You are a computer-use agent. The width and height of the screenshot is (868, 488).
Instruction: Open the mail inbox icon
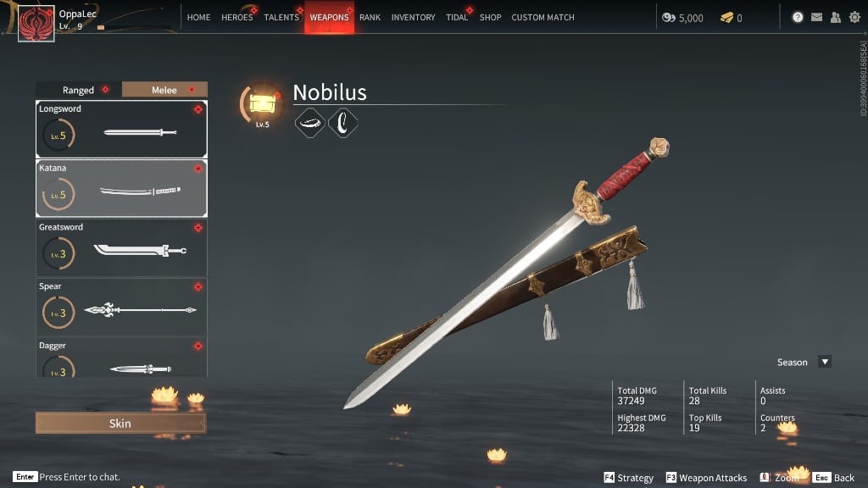(x=816, y=17)
